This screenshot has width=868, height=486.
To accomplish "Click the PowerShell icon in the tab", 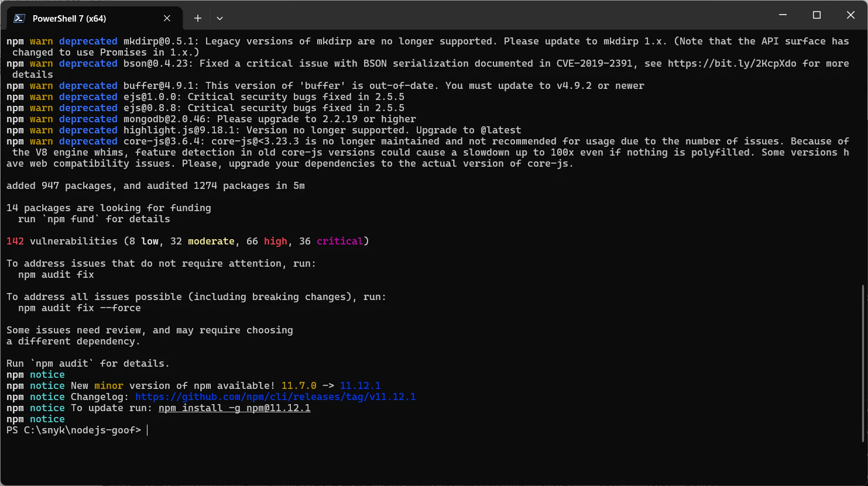I will (x=19, y=18).
